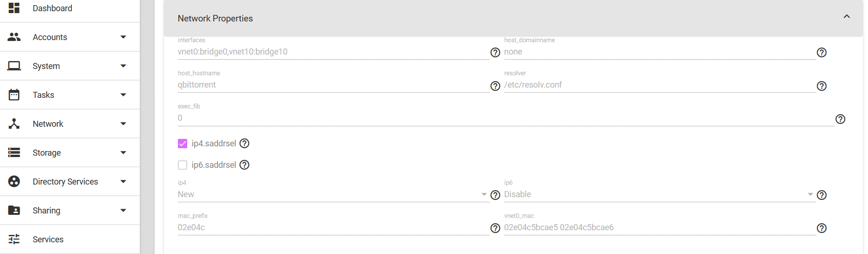The height and width of the screenshot is (254, 868).
Task: Click help icon beside resolver field
Action: pos(822,86)
